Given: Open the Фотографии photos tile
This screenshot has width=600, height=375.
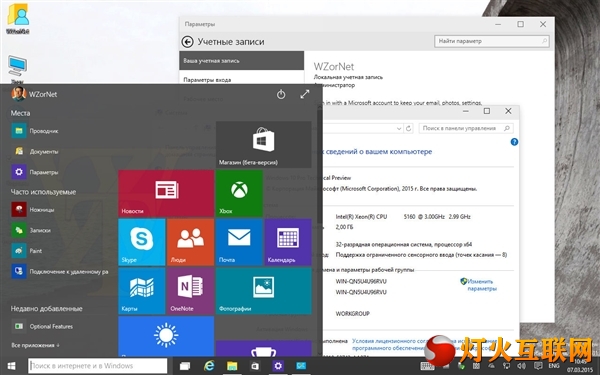Looking at the screenshot, I should (263, 291).
